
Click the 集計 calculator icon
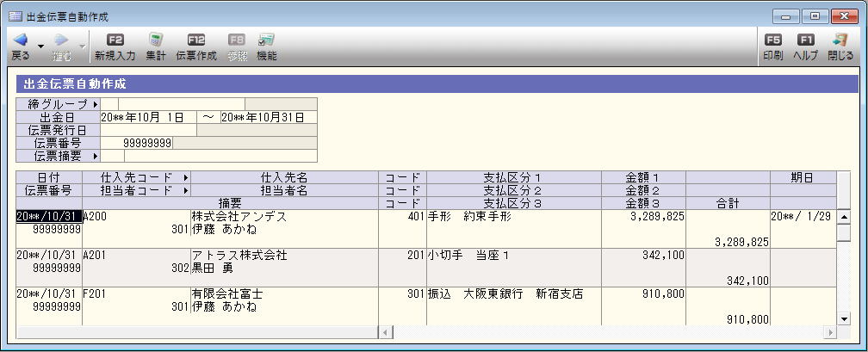pyautogui.click(x=156, y=40)
